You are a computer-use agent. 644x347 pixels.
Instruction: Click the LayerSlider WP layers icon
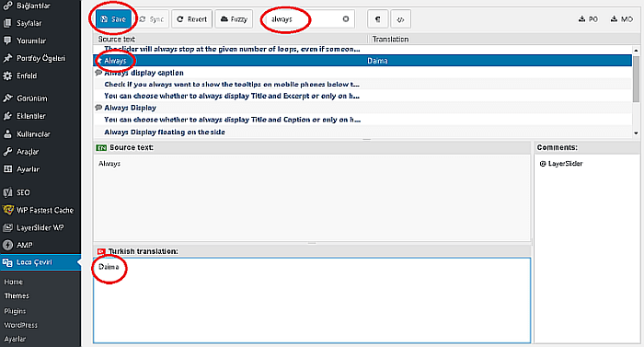7,227
